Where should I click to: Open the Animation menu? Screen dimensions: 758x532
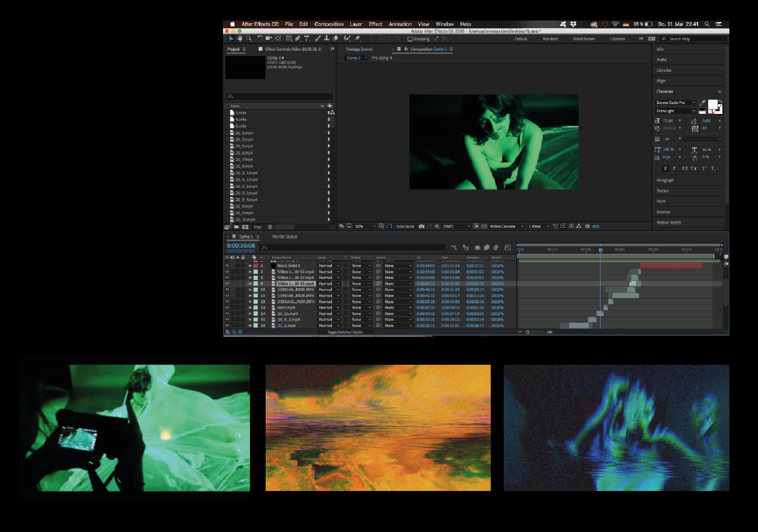(x=400, y=24)
